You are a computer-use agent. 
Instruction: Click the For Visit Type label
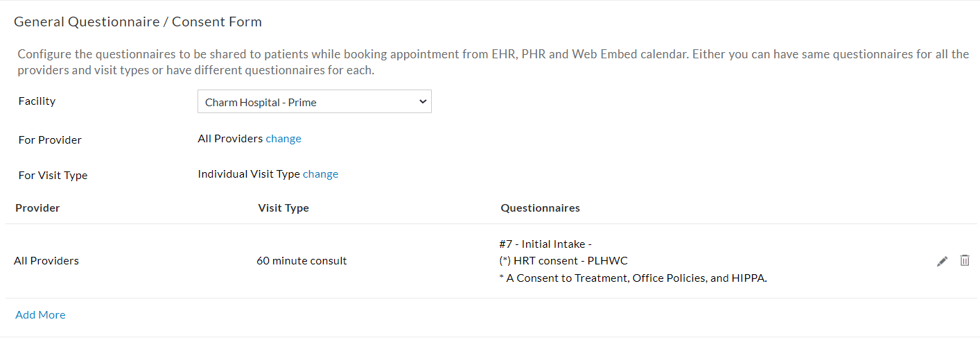tap(53, 175)
